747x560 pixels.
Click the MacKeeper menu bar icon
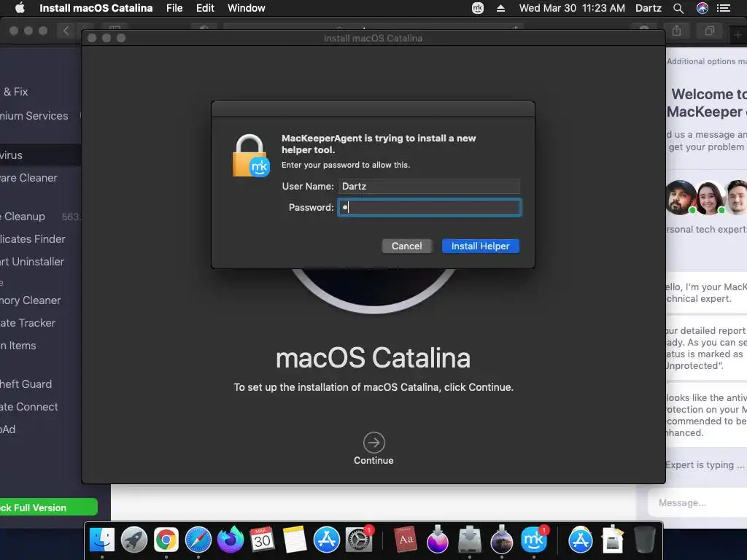(477, 8)
